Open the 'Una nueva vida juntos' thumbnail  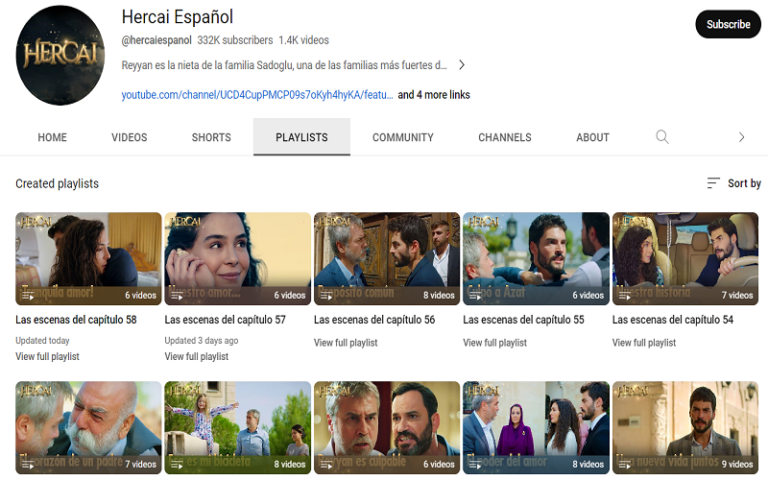tap(685, 428)
